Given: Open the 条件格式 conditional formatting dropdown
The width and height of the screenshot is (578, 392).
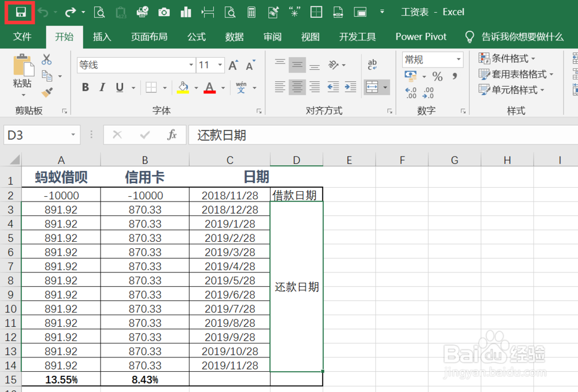Looking at the screenshot, I should [507, 58].
